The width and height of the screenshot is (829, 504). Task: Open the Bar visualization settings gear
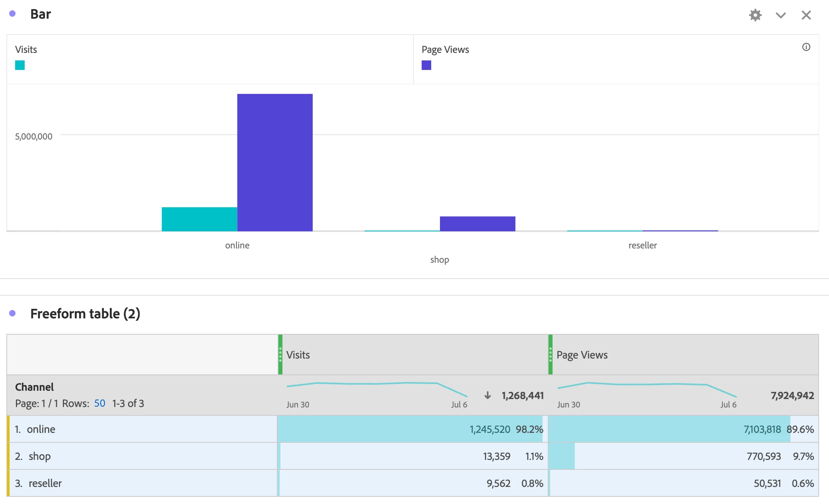click(x=755, y=15)
